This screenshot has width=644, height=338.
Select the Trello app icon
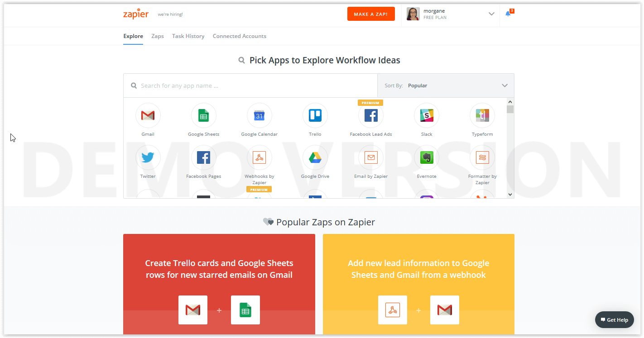pos(315,116)
